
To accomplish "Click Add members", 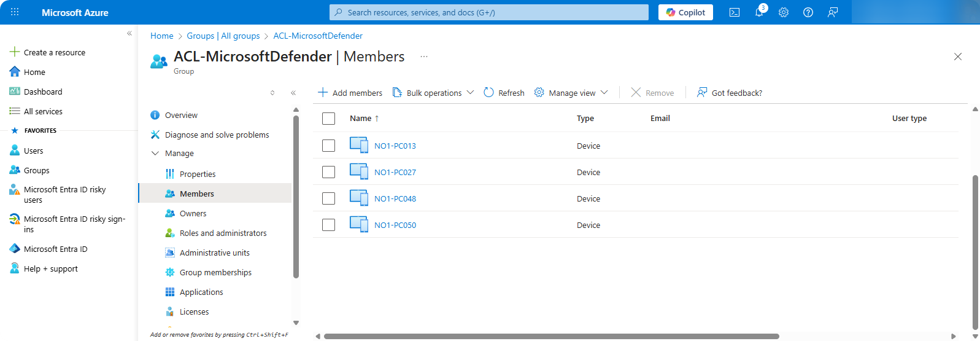I will (x=350, y=93).
